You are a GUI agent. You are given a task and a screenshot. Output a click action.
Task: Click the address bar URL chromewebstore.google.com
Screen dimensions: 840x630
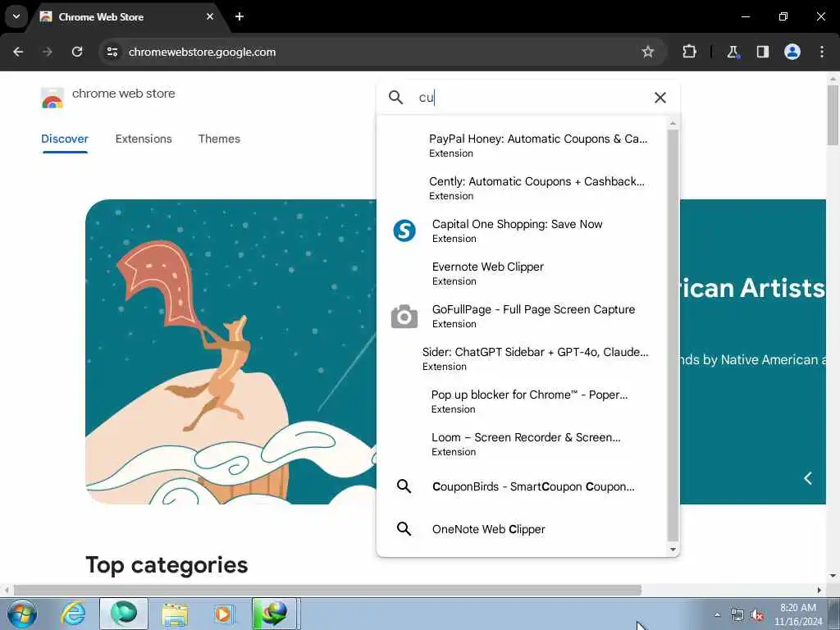202,52
